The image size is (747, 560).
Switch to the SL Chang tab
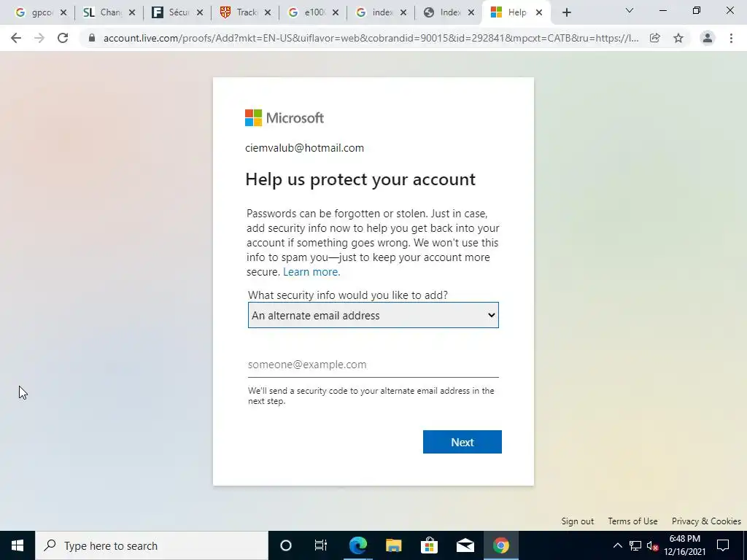[103, 13]
